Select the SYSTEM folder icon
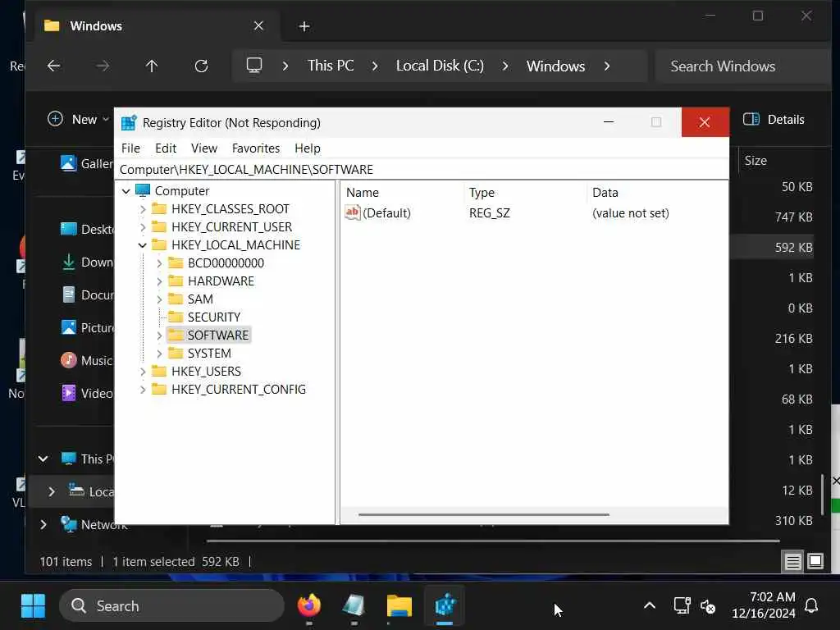Image resolution: width=840 pixels, height=630 pixels. (x=176, y=353)
